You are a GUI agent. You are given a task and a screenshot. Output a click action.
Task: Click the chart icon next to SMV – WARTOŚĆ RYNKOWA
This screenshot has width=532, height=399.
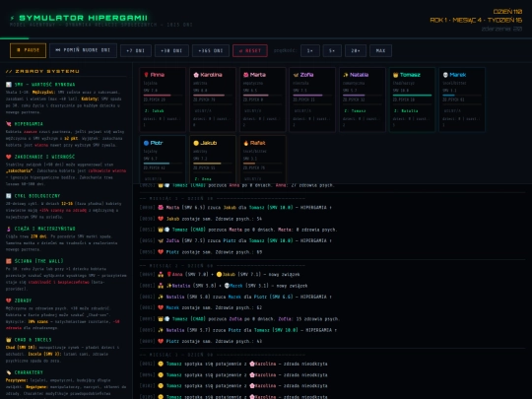coord(9,85)
